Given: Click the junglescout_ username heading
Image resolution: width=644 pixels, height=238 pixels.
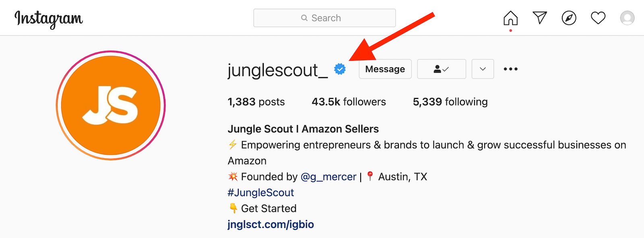Looking at the screenshot, I should coord(278,70).
